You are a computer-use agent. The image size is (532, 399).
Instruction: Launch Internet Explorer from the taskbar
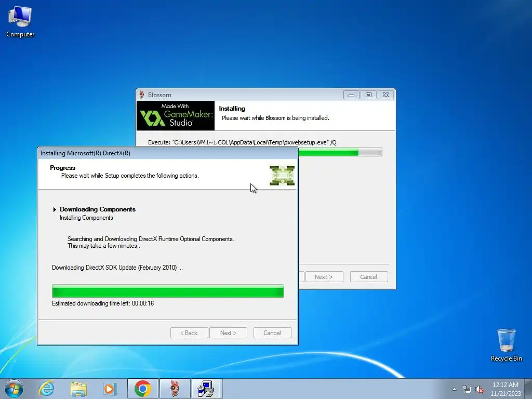[x=46, y=389]
